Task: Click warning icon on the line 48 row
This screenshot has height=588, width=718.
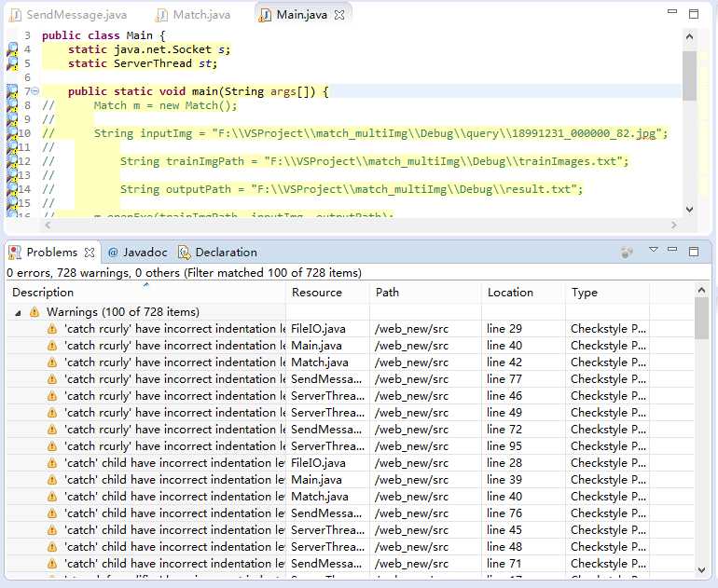Action: point(52,547)
